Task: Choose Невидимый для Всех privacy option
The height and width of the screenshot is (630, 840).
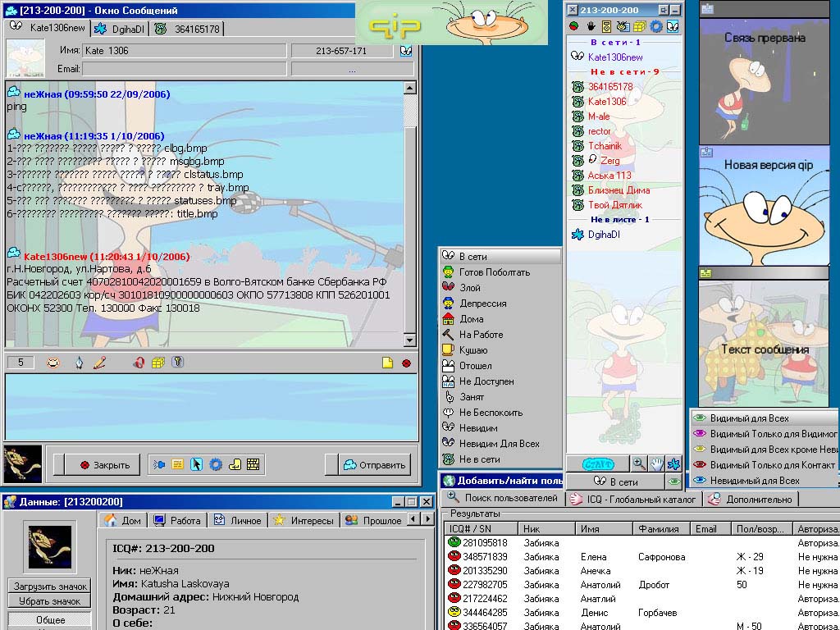Action: tap(765, 481)
